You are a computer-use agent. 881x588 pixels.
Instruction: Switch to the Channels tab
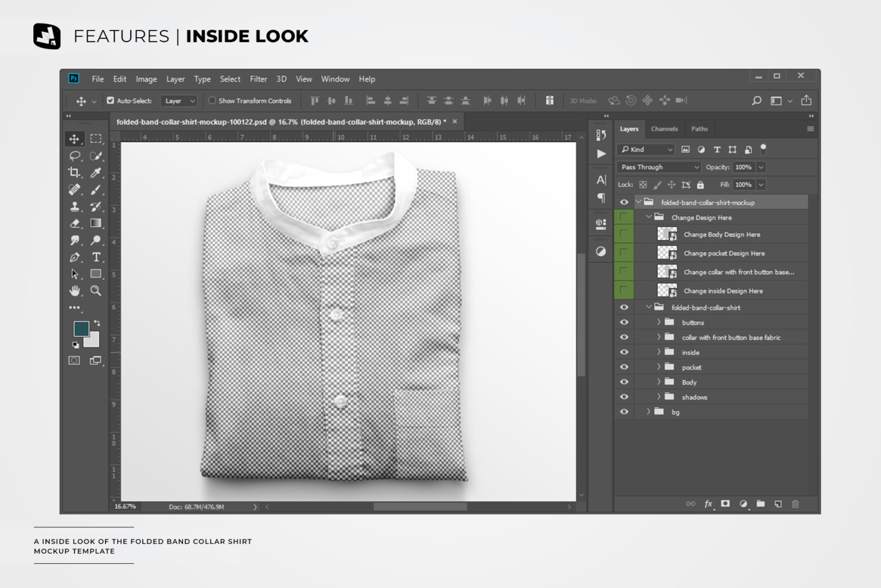(664, 128)
